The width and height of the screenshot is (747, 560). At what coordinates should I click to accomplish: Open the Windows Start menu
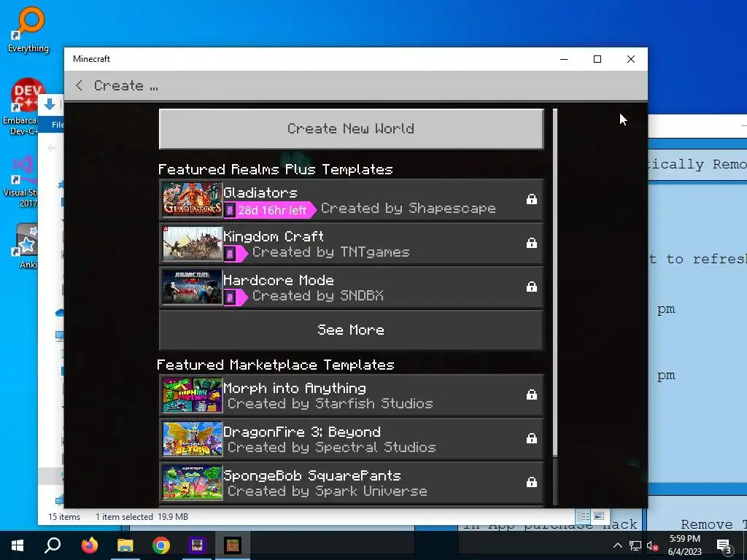pos(18,545)
